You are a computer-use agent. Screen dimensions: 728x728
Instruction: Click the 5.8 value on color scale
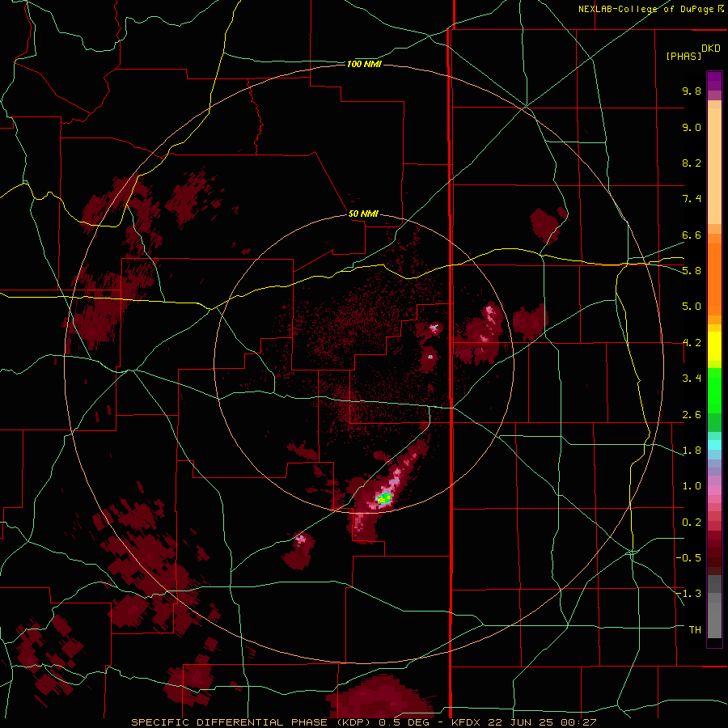point(692,271)
